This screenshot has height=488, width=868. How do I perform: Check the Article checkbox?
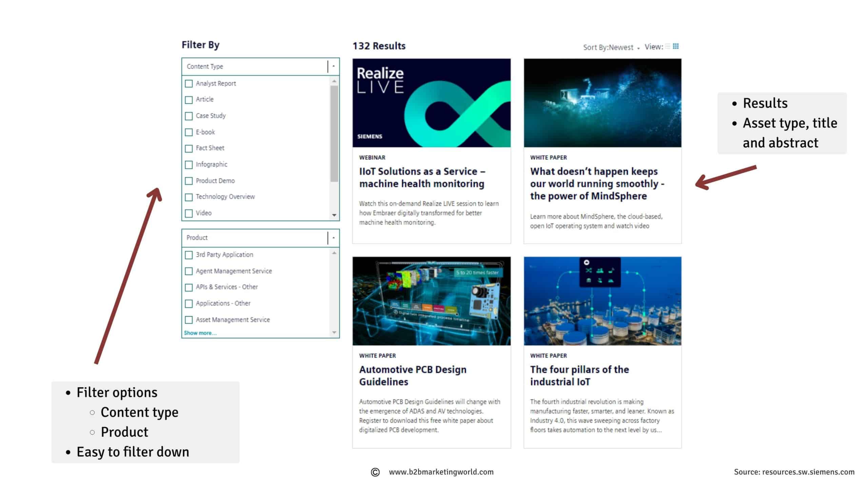click(x=189, y=100)
